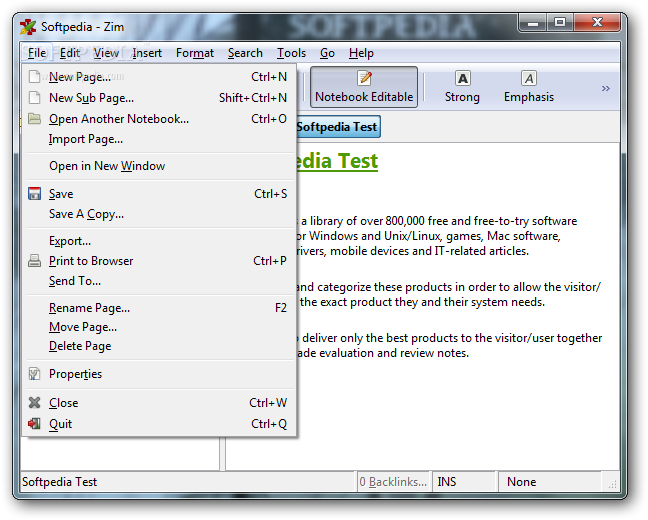The height and width of the screenshot is (520, 648).
Task: Open the Tools menu
Action: [291, 53]
